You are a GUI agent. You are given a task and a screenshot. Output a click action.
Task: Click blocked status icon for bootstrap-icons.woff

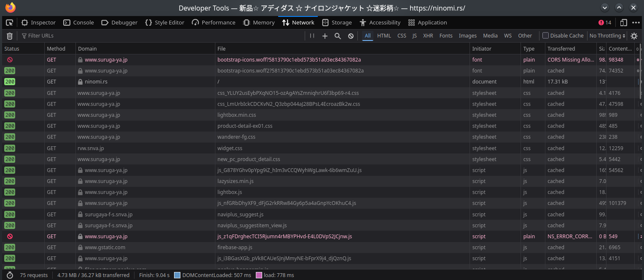10,60
